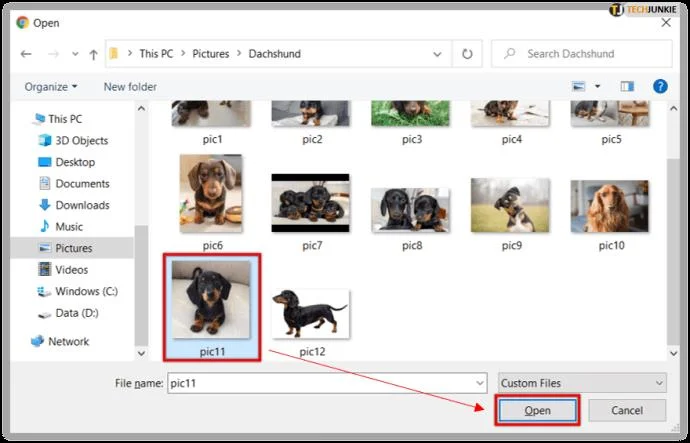Expand File name dropdown arrow

click(x=480, y=383)
